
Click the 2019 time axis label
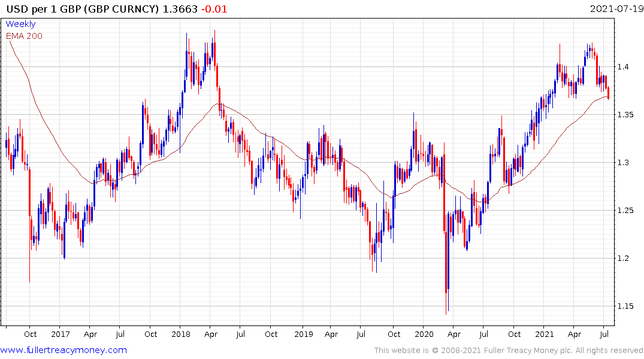(x=304, y=334)
